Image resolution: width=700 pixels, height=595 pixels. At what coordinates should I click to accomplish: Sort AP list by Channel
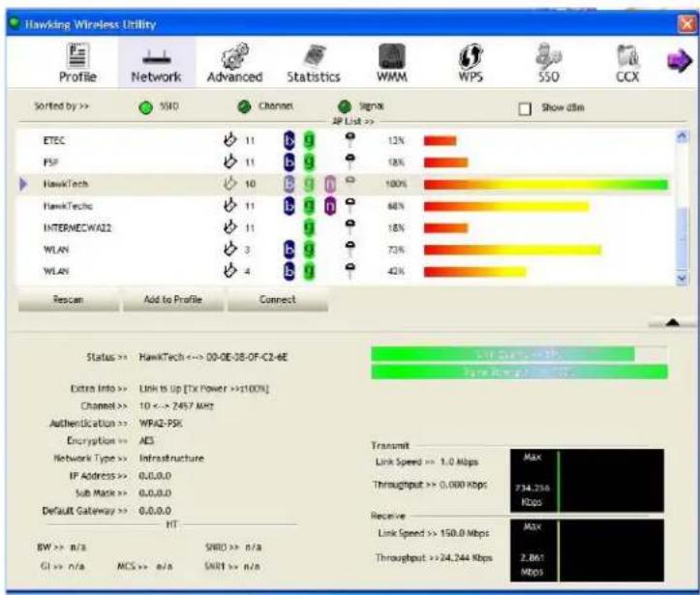(x=244, y=106)
